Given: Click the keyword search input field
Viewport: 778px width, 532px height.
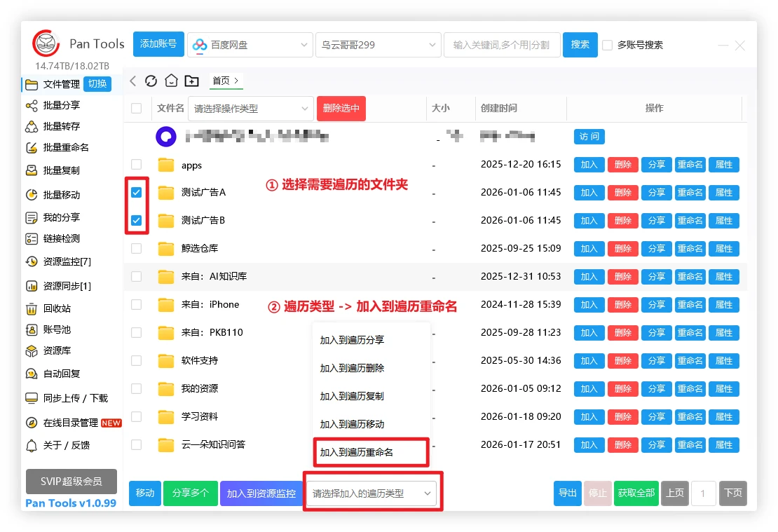Looking at the screenshot, I should pyautogui.click(x=501, y=45).
